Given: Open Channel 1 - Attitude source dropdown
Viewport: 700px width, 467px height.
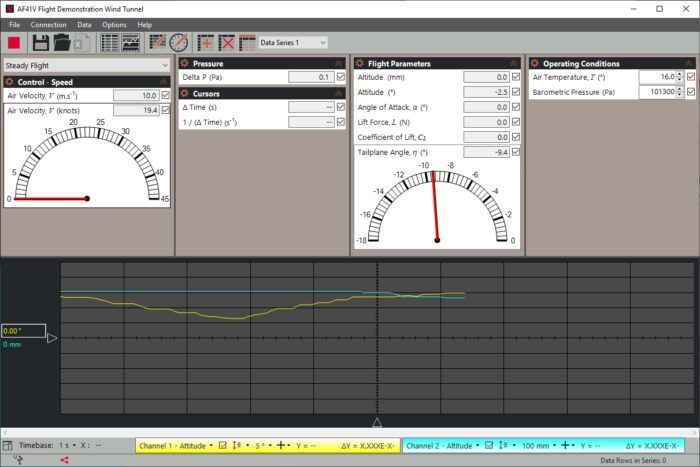Looking at the screenshot, I should (176, 446).
